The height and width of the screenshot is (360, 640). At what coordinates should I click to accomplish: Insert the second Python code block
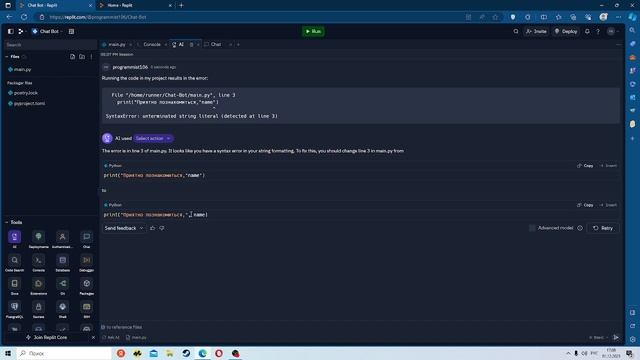point(609,205)
